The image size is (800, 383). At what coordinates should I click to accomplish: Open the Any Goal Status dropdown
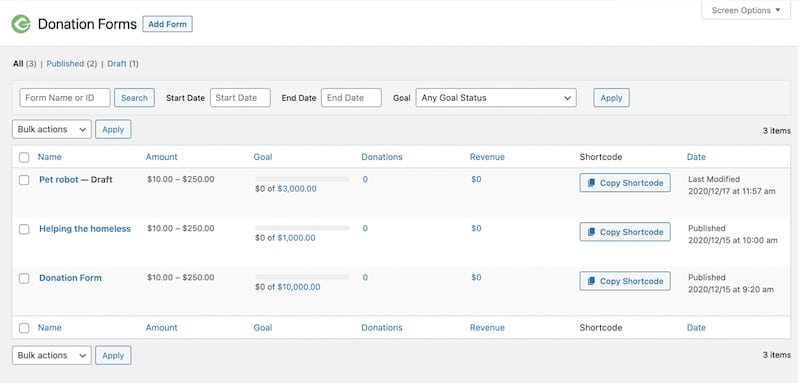click(x=496, y=98)
